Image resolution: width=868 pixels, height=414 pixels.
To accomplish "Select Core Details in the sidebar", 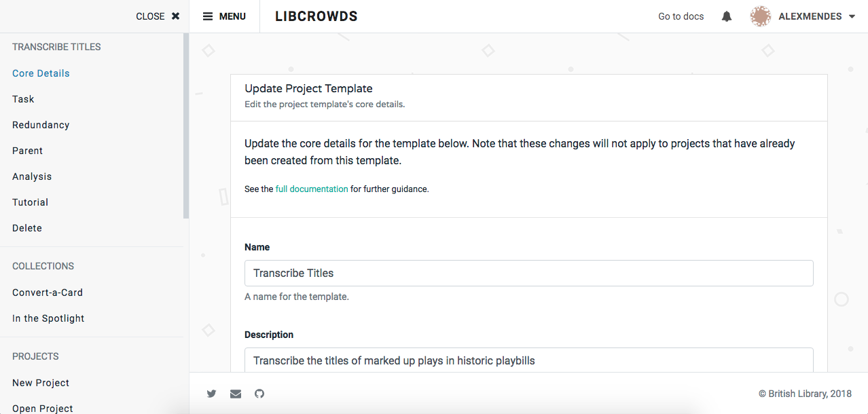I will [40, 73].
